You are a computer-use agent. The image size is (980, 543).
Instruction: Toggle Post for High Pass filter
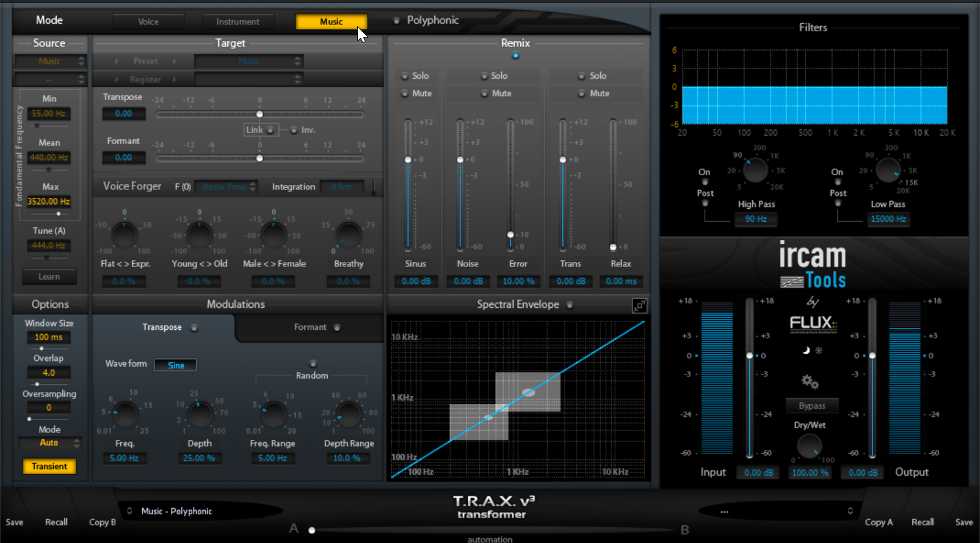[705, 203]
